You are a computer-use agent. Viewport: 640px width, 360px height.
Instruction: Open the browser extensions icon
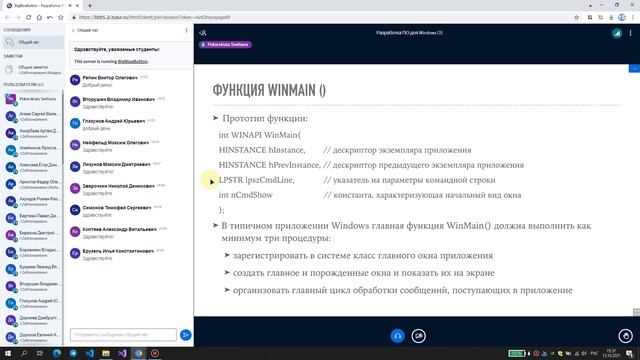click(x=590, y=18)
